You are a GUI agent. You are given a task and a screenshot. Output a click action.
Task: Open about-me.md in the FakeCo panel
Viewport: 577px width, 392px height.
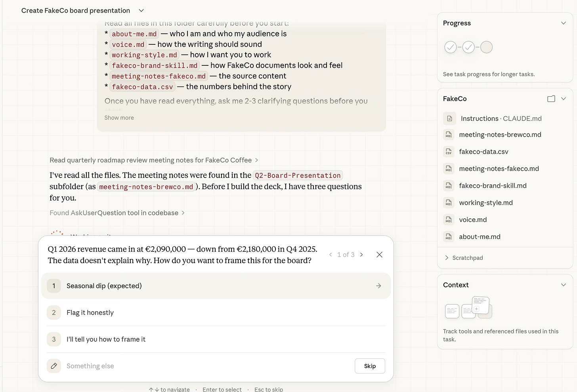[480, 237]
